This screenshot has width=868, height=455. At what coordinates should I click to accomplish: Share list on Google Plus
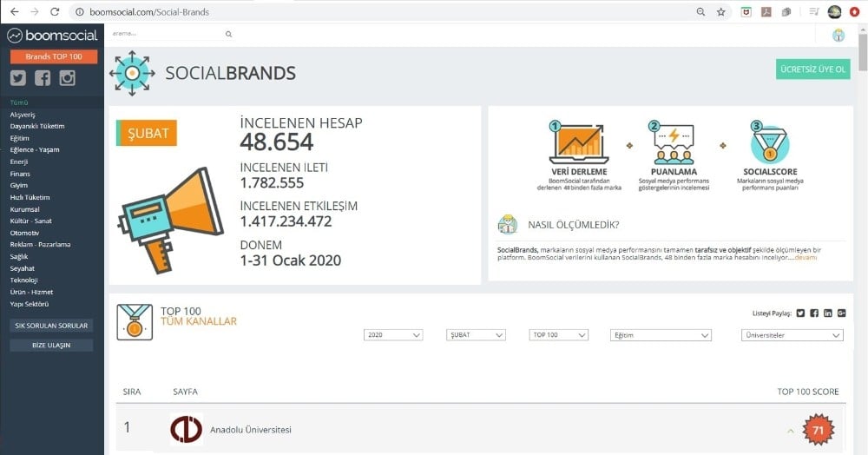tap(841, 313)
